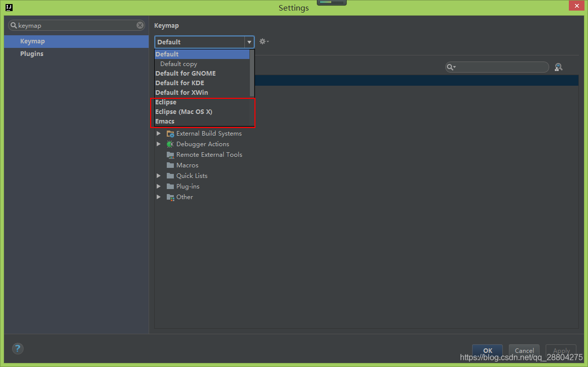Expand Plug-ins node

(x=159, y=186)
